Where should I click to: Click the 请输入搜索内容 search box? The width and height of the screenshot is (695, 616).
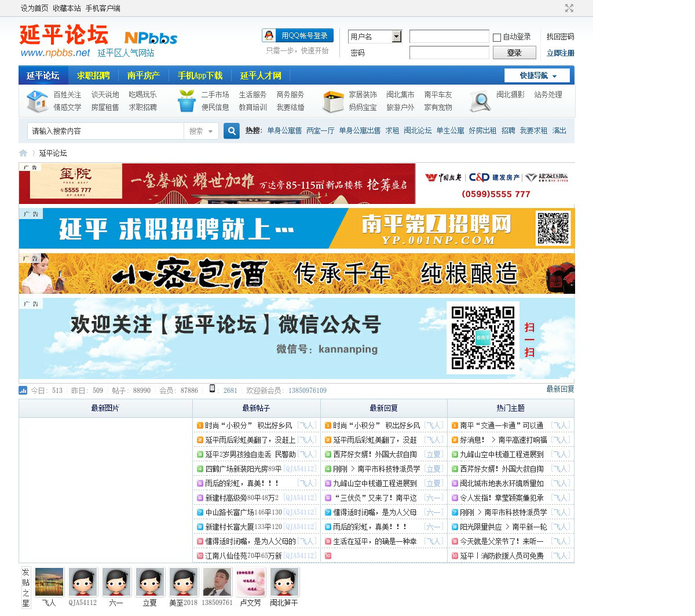[106, 131]
